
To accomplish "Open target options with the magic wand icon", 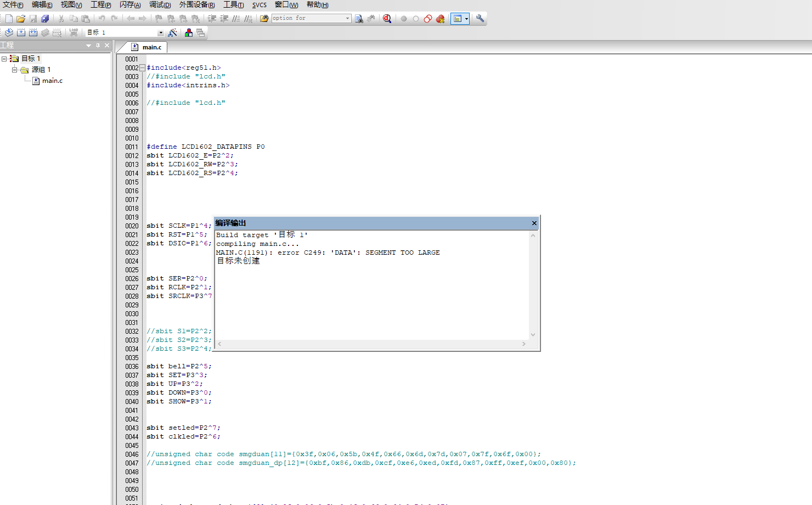I will tap(172, 33).
